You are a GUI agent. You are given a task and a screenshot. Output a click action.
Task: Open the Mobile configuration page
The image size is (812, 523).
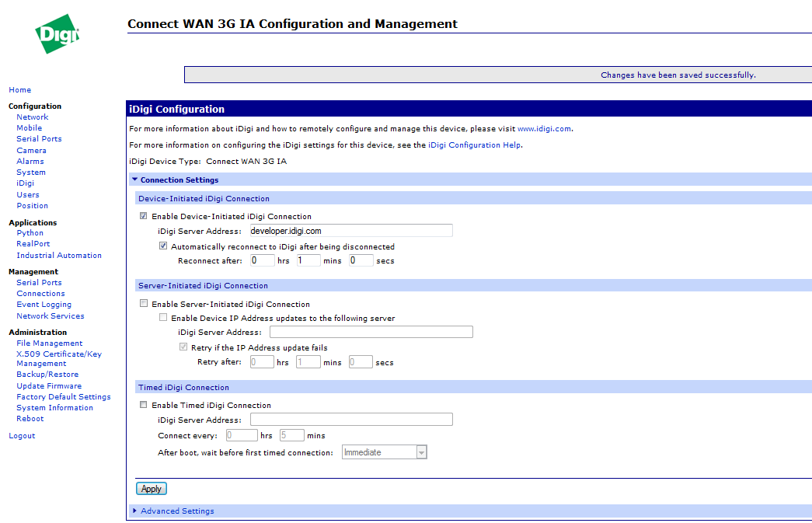click(x=30, y=128)
